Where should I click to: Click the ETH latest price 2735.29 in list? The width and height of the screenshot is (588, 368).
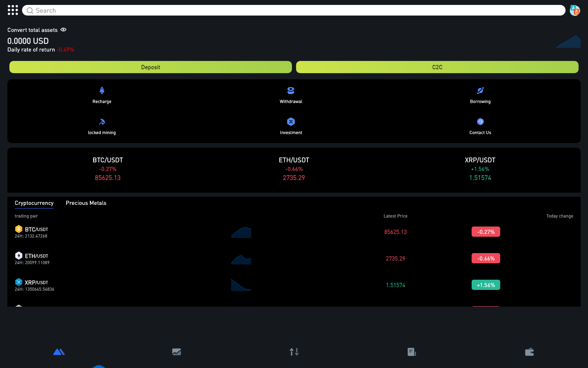coord(396,258)
